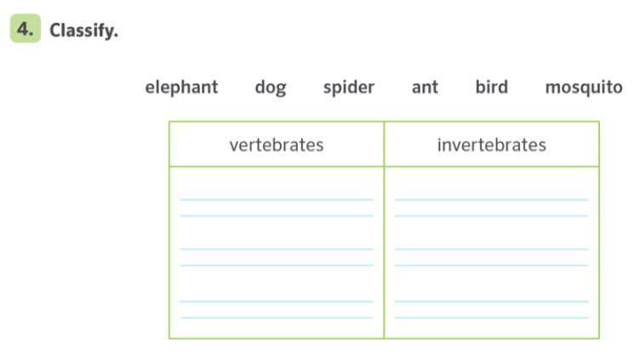Select the word mosquito
644x363 pixels.
[584, 88]
